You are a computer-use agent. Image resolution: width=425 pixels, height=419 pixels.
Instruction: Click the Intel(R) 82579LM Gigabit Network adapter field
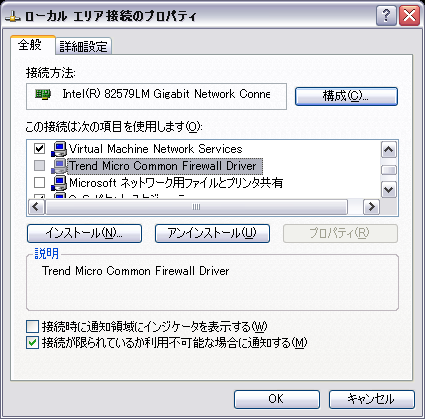[x=156, y=96]
